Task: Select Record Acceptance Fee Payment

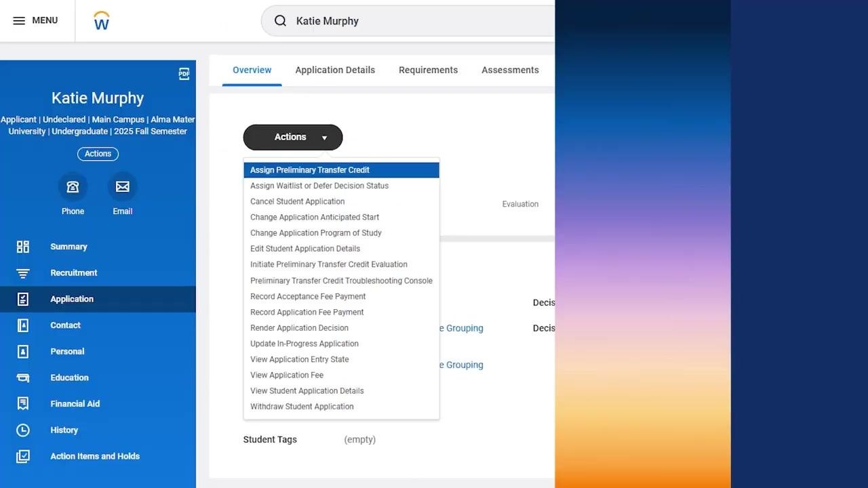Action: click(x=341, y=296)
